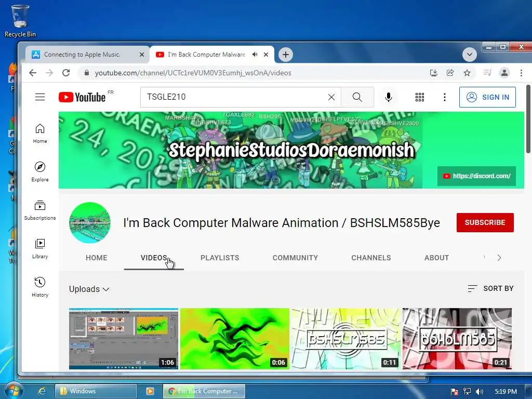The image size is (532, 399).
Task: Open the red 0:21 video thumbnail
Action: [x=457, y=339]
